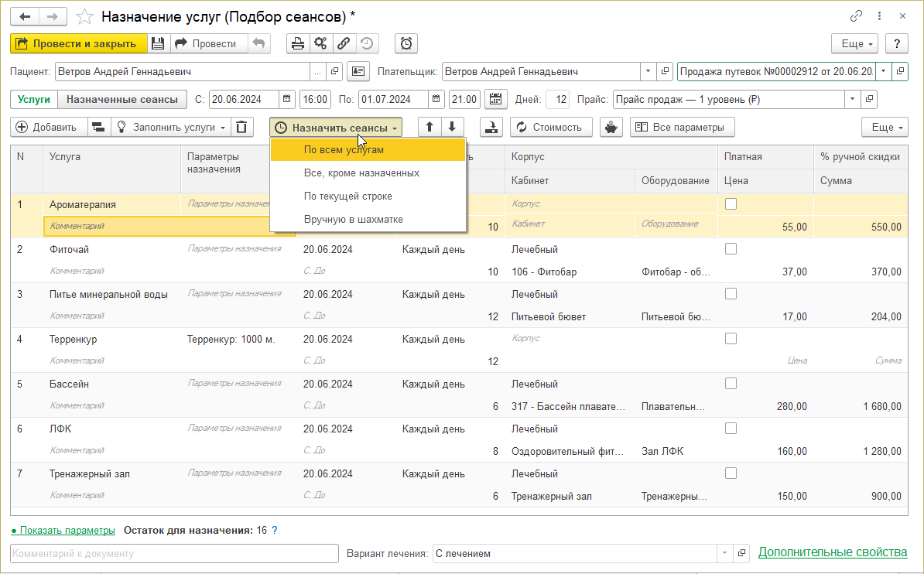Image resolution: width=924 pixels, height=574 pixels.
Task: Open calendar for start date 20.06.2024
Action: click(x=286, y=99)
